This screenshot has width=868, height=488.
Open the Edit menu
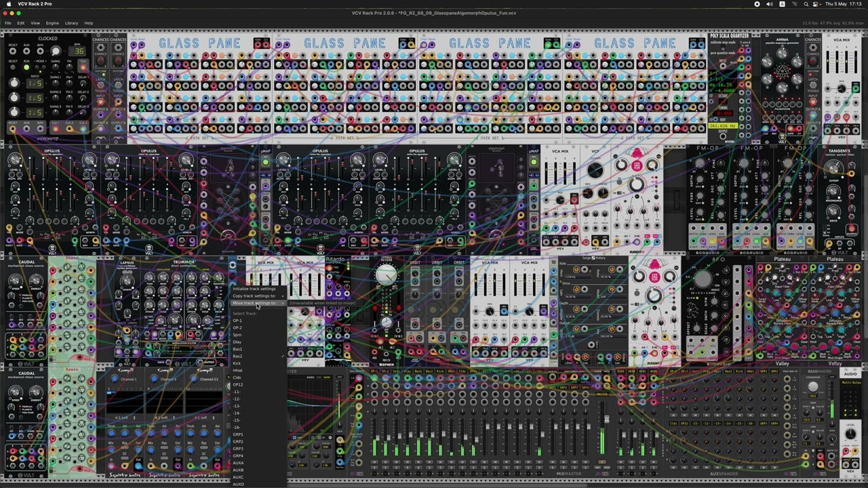(x=21, y=23)
